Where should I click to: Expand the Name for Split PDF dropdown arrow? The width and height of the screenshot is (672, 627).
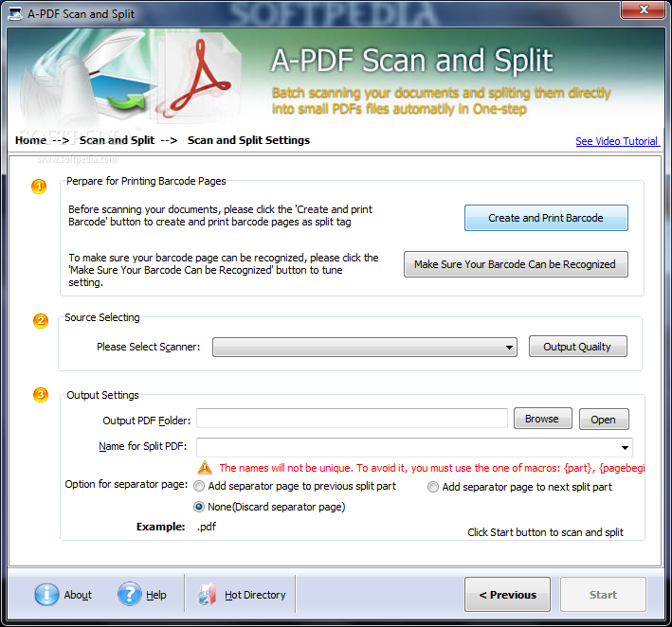point(625,448)
